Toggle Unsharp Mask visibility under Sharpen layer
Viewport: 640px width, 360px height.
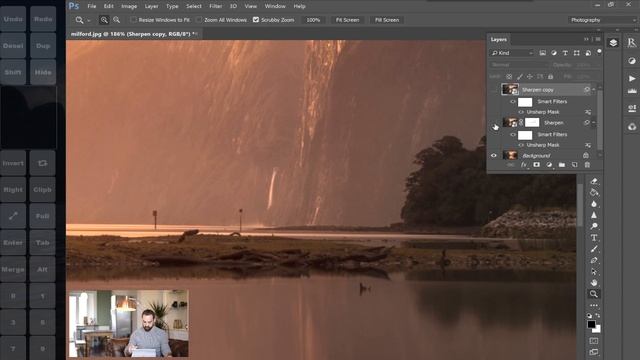pos(521,145)
